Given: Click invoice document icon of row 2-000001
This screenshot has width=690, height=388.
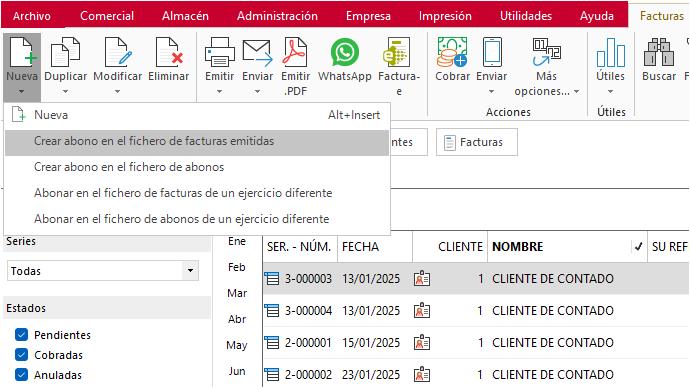Looking at the screenshot, I should (x=272, y=343).
